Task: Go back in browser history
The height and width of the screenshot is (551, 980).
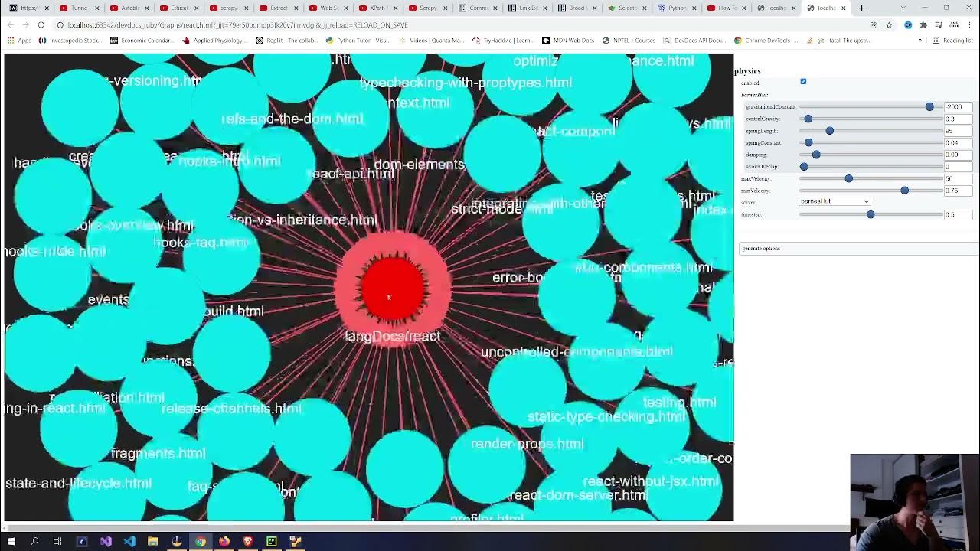Action: [11, 24]
